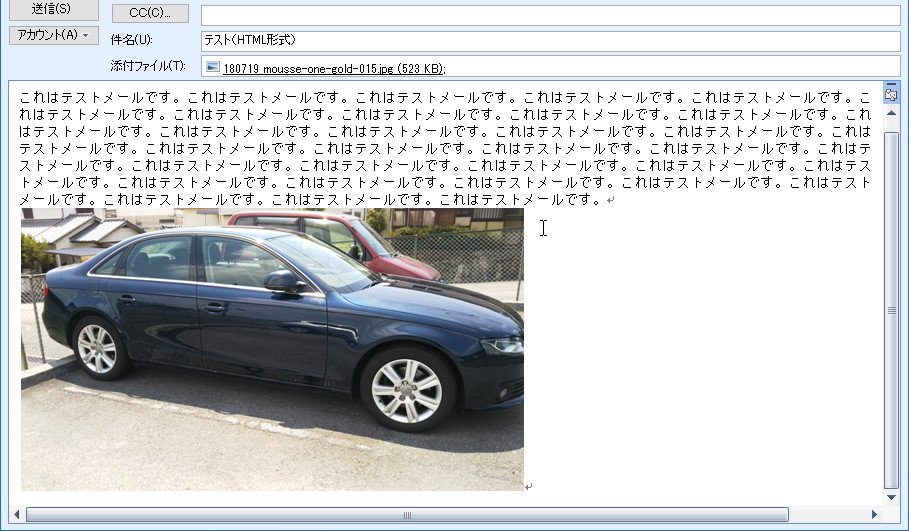This screenshot has width=909, height=531.
Task: Click the 件名 subject field
Action: (x=550, y=41)
